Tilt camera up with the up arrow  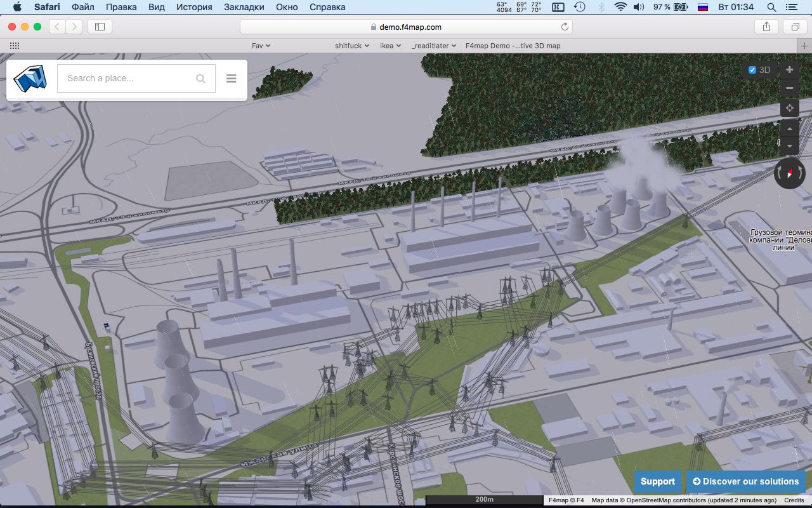coord(789,129)
